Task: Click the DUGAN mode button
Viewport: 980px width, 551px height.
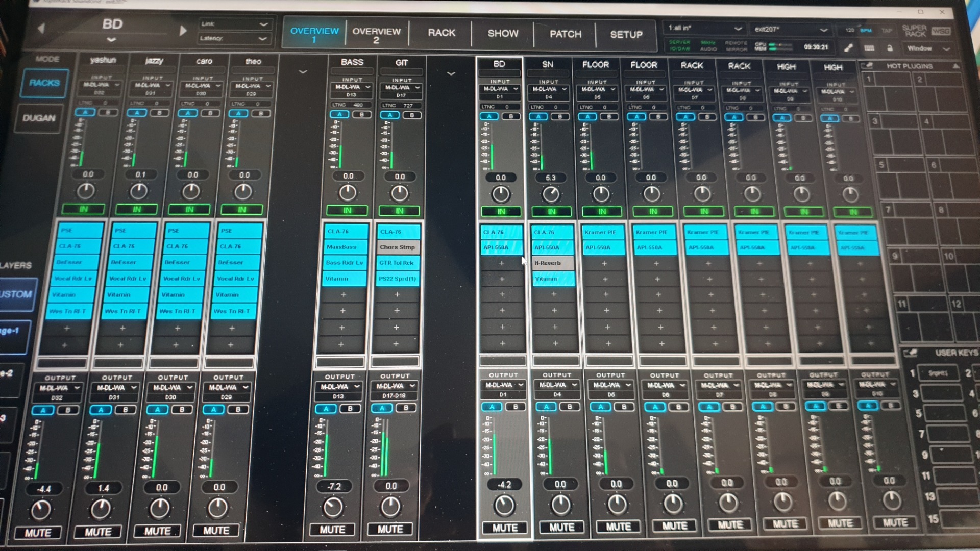Action: 39,118
